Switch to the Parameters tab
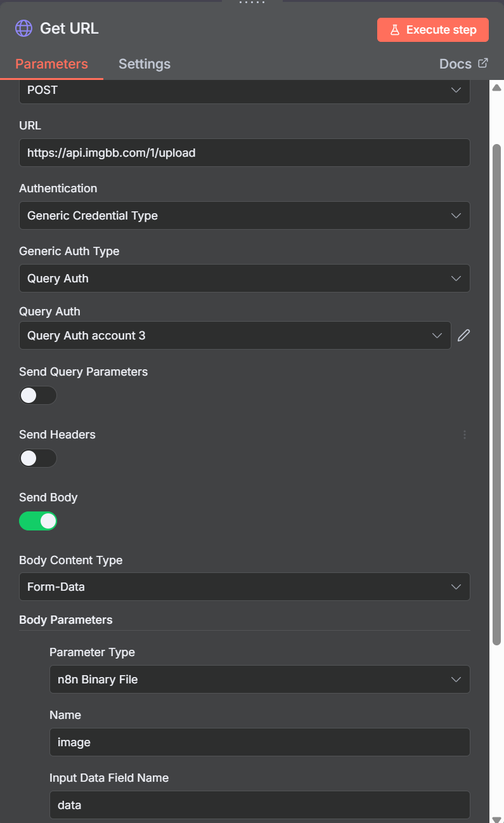Image resolution: width=504 pixels, height=823 pixels. [51, 63]
